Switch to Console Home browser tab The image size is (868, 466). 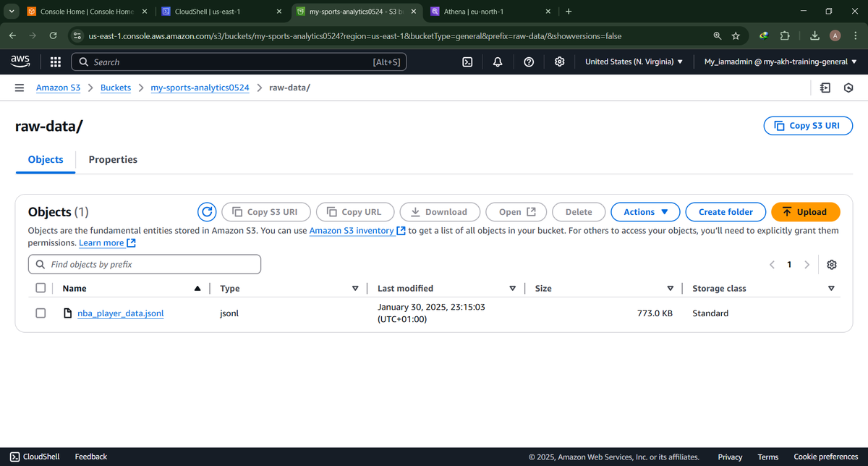[87, 12]
